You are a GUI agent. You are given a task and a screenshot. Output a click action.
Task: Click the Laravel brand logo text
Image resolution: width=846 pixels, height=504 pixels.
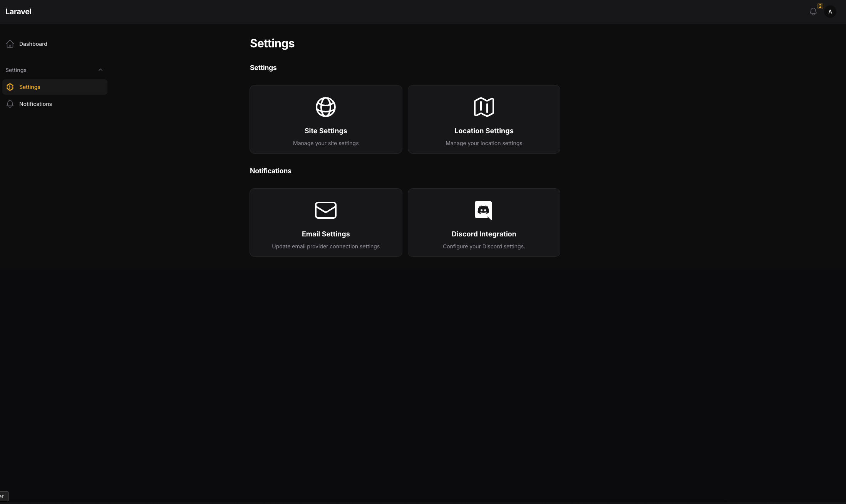click(x=18, y=12)
